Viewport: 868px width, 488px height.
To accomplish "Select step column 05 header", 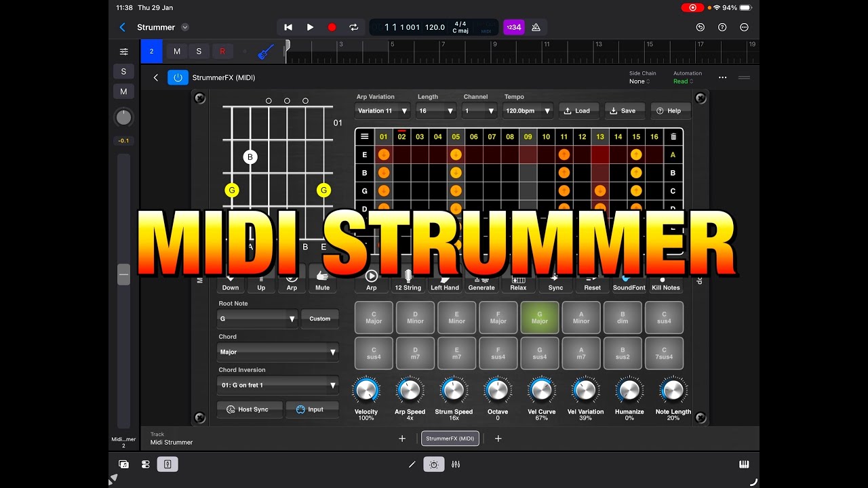I will tap(456, 136).
